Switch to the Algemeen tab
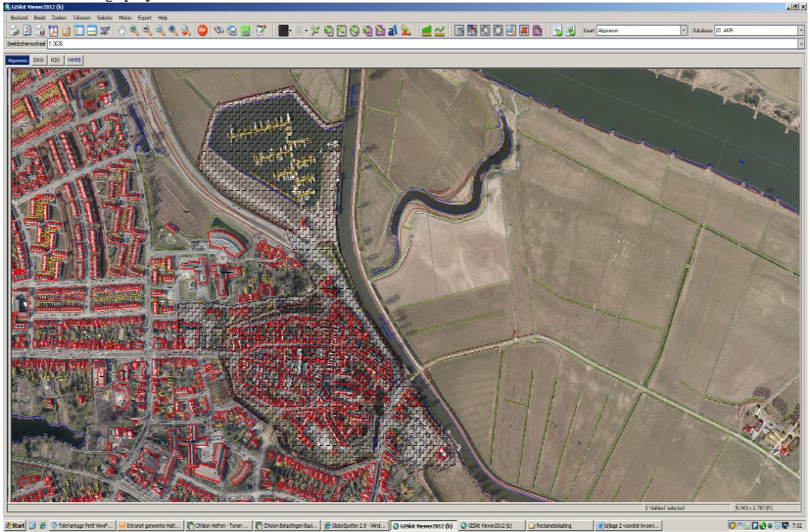 (x=17, y=61)
